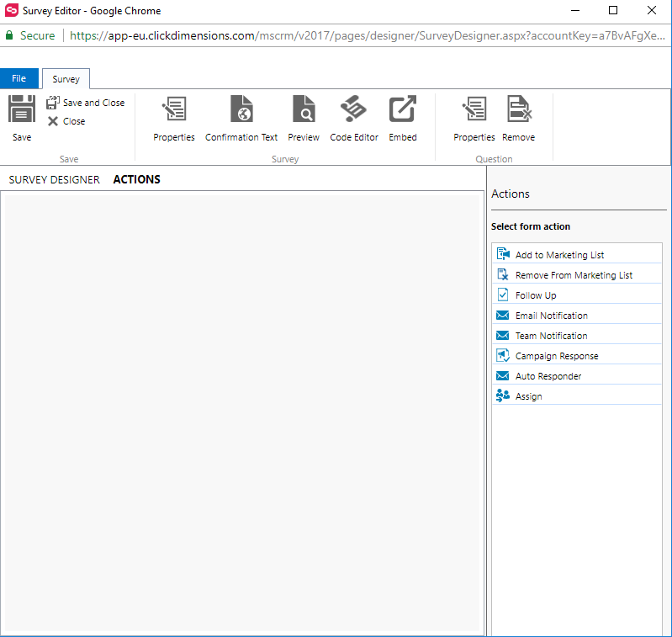Click Save and Close text
Screen dimensions: 672x637
[x=94, y=103]
